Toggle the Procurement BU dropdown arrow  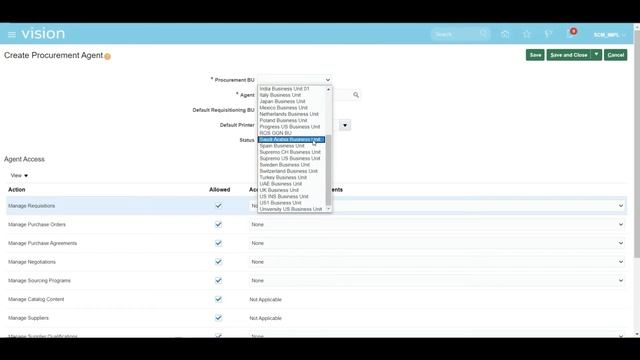(x=328, y=80)
